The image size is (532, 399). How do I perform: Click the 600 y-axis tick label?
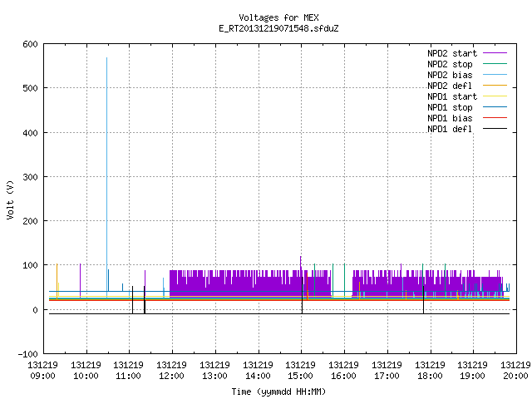click(x=30, y=44)
